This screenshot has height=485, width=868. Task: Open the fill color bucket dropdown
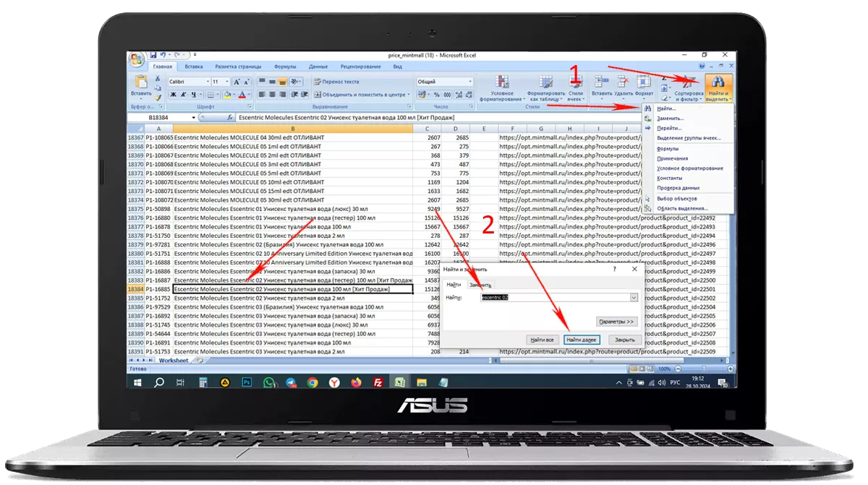[x=236, y=95]
